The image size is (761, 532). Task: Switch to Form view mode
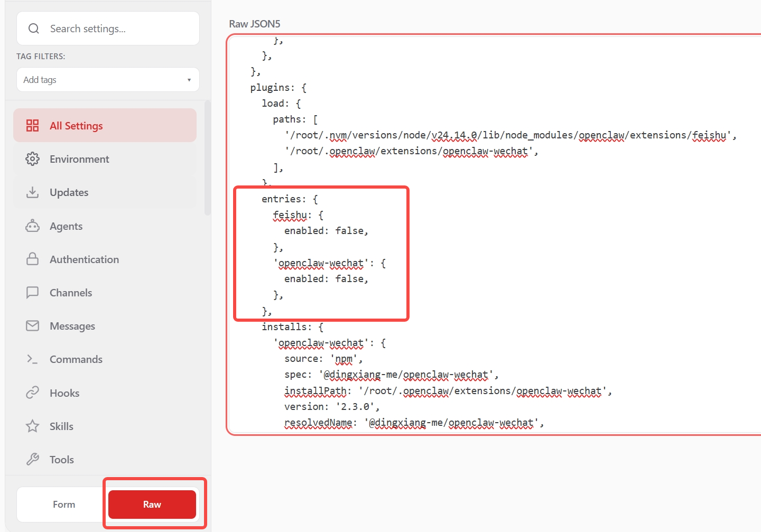[64, 505]
